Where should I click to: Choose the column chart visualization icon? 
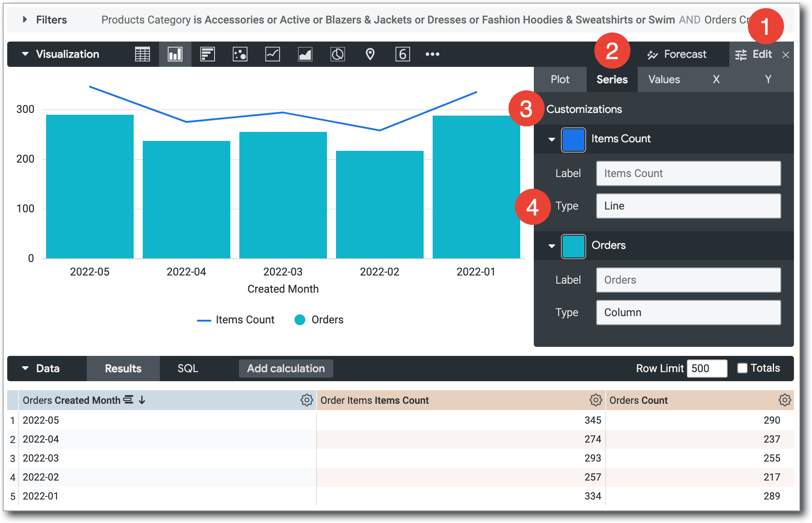[x=175, y=54]
